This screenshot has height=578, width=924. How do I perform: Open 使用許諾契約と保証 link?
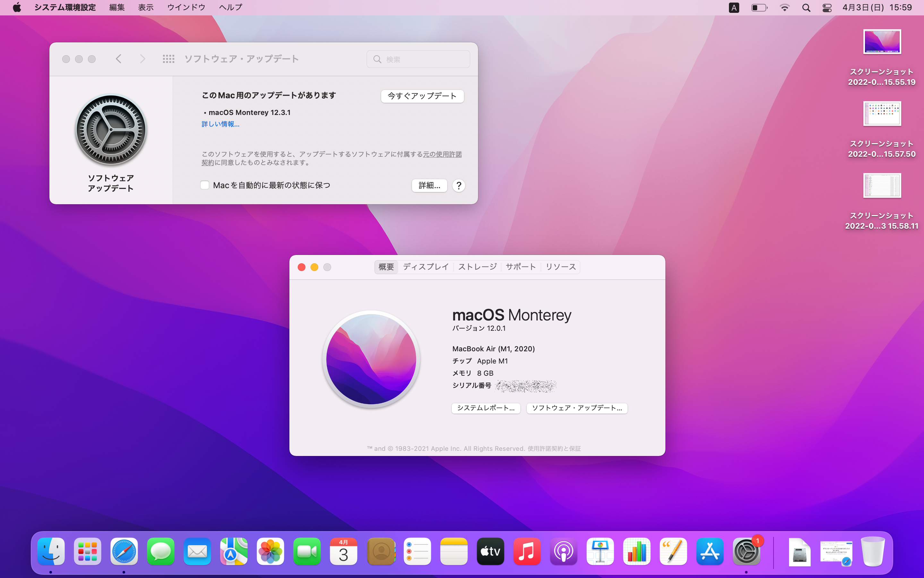pyautogui.click(x=554, y=448)
